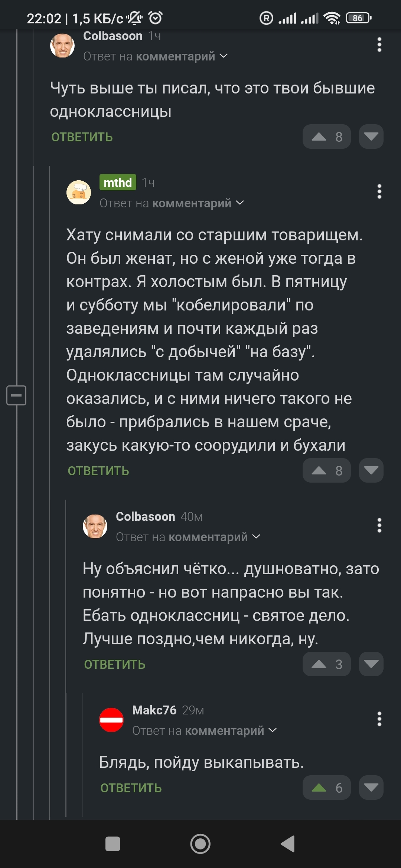Screen dimensions: 401x868
Task: Reply to mthd's comment via ОТВЕТИТЬ
Action: click(98, 471)
